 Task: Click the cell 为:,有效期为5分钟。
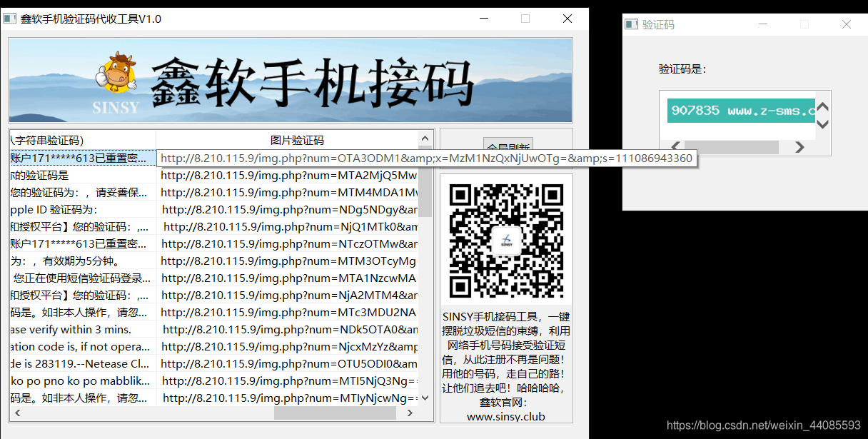[83, 261]
